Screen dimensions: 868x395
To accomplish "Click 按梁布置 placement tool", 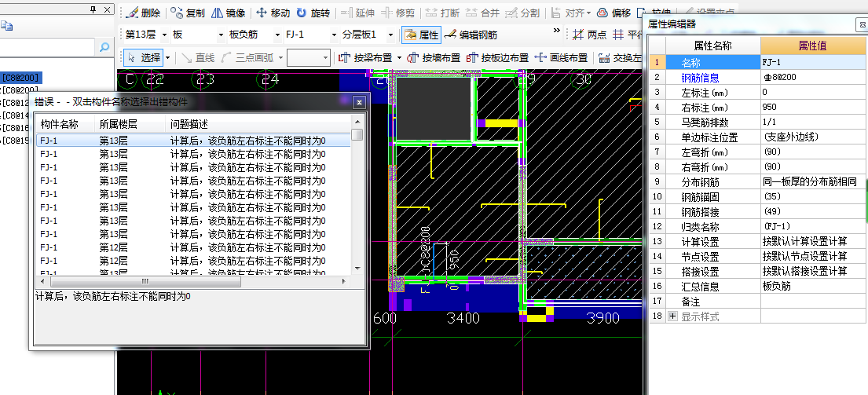I will click(x=365, y=57).
